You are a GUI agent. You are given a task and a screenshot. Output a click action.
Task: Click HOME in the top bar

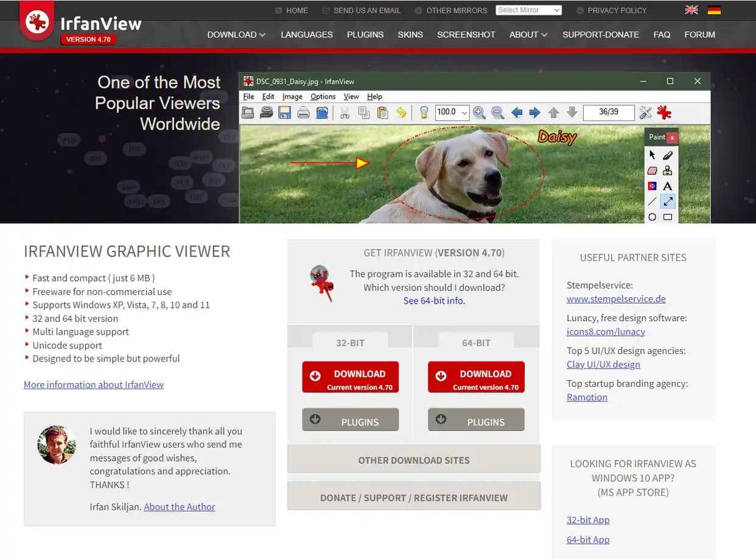point(297,10)
